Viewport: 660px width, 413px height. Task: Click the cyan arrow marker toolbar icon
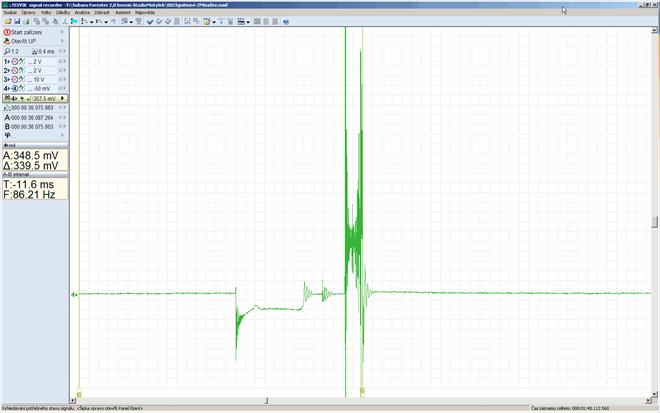click(x=74, y=21)
